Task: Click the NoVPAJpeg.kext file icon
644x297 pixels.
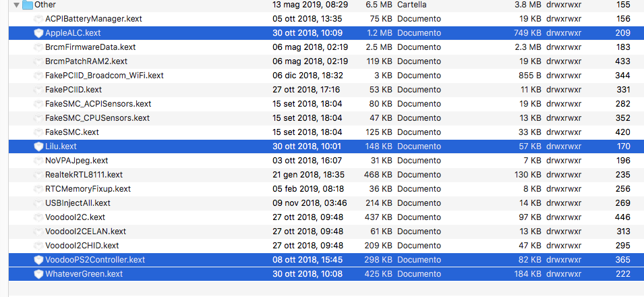Action: [38, 161]
